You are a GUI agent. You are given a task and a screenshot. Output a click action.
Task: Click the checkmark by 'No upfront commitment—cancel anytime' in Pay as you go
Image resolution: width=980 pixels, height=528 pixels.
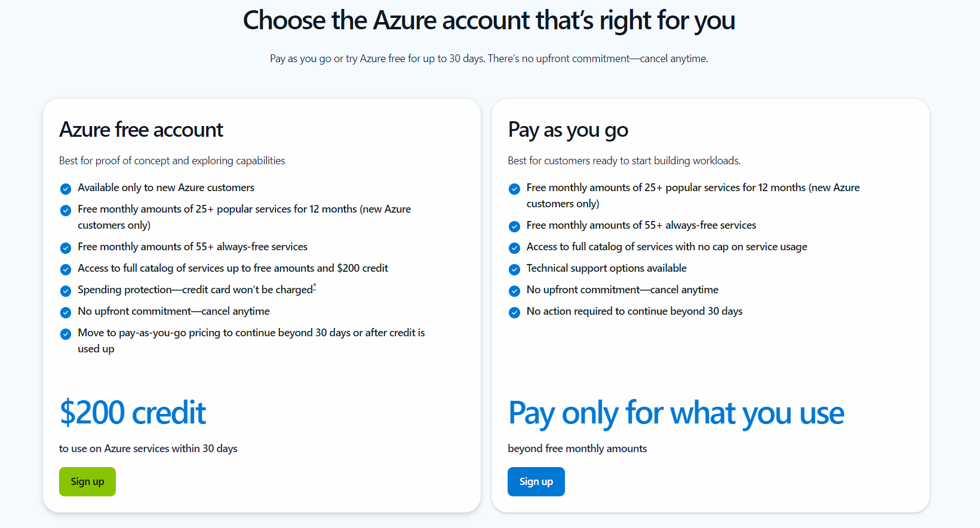coord(515,290)
